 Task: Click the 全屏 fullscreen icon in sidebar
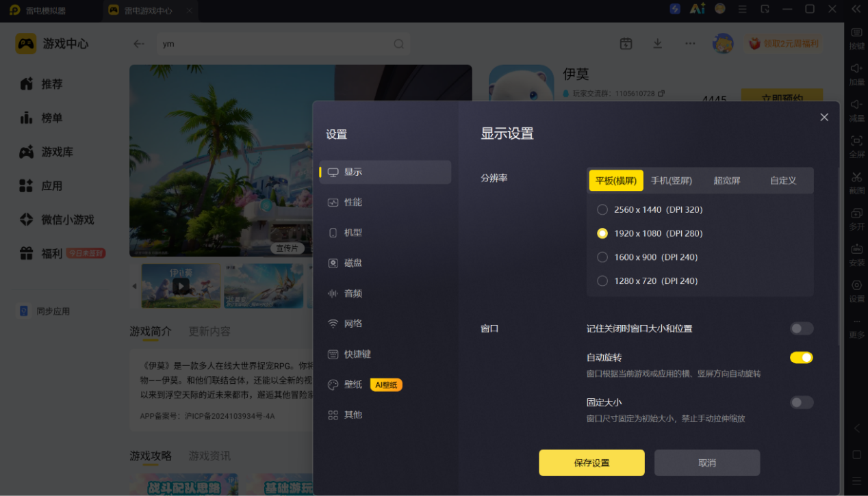click(856, 141)
